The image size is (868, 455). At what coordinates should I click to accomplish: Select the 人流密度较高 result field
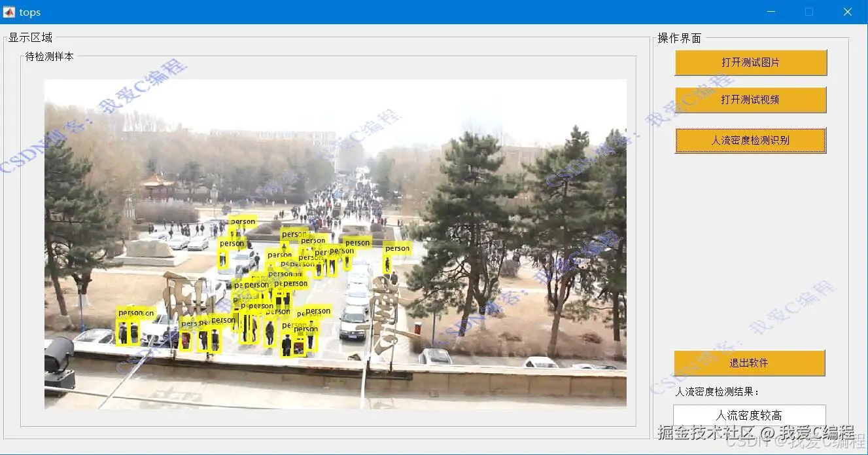750,415
